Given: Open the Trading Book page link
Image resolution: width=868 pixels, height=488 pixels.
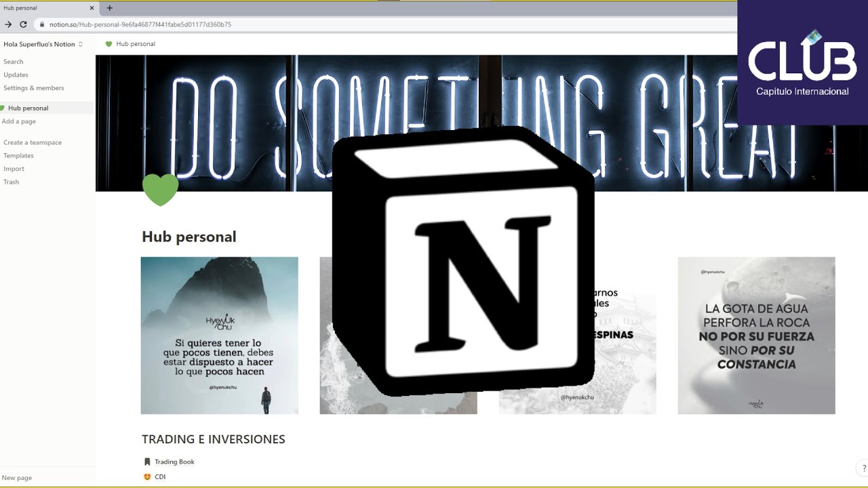Looking at the screenshot, I should pos(174,462).
